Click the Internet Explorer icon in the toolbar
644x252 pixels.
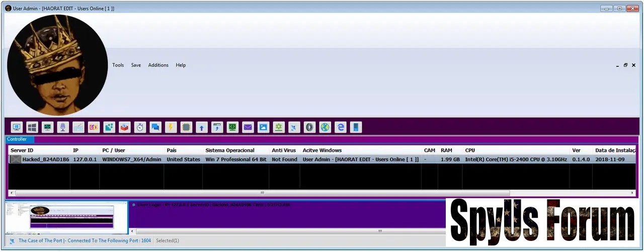pos(341,127)
